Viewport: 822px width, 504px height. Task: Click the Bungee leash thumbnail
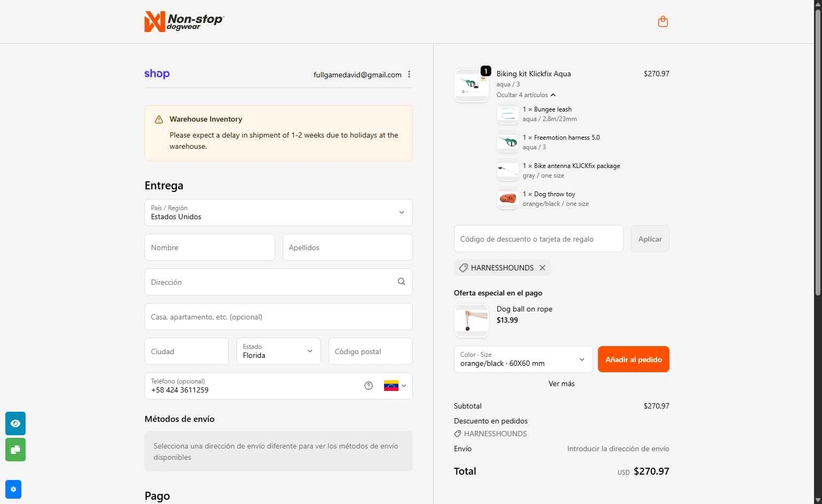[508, 114]
